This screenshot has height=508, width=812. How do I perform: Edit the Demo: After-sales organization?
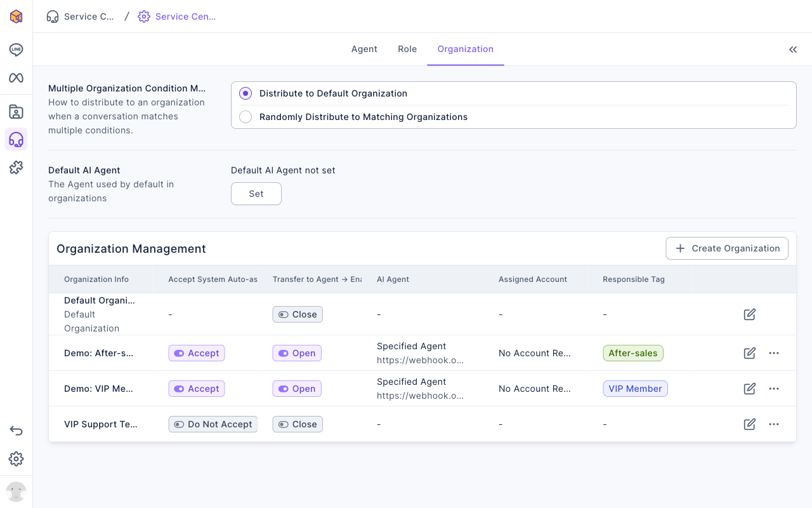[x=750, y=353]
